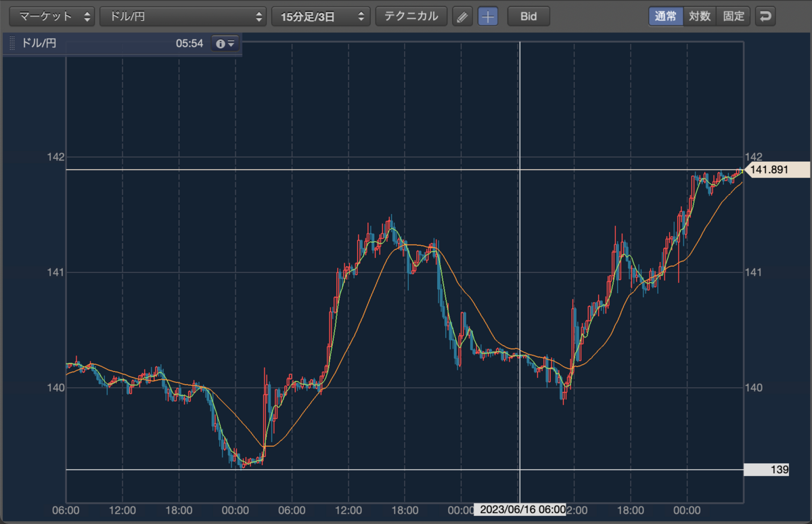Click the 140 label on the right axis
Viewport: 812px width, 524px height.
point(753,388)
